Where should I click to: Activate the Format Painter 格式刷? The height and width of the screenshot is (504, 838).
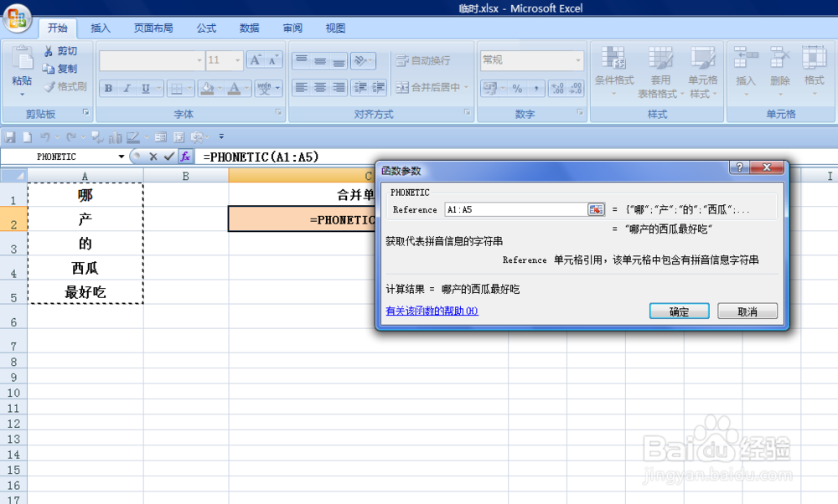(65, 86)
